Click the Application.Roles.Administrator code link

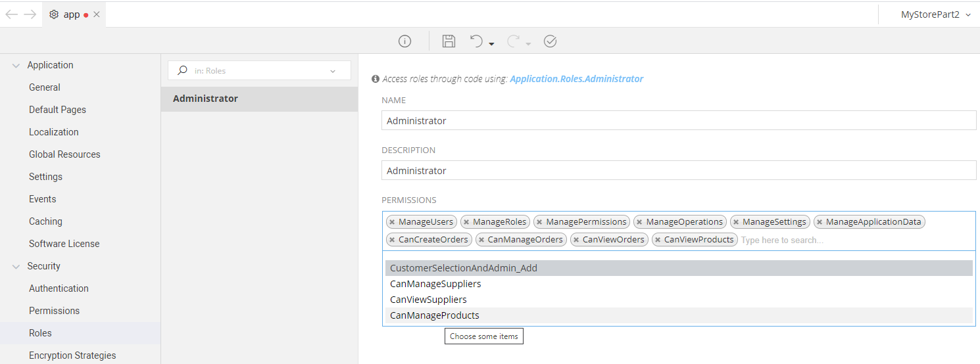click(576, 79)
